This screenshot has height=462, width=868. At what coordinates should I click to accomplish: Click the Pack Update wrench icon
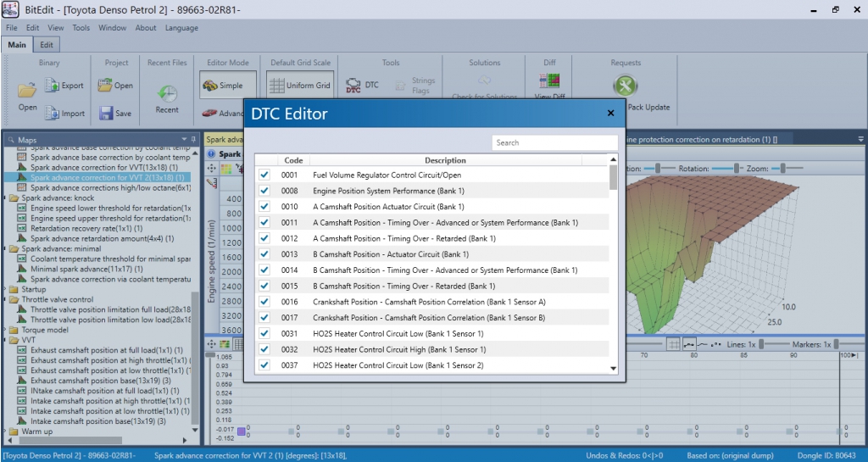click(626, 86)
